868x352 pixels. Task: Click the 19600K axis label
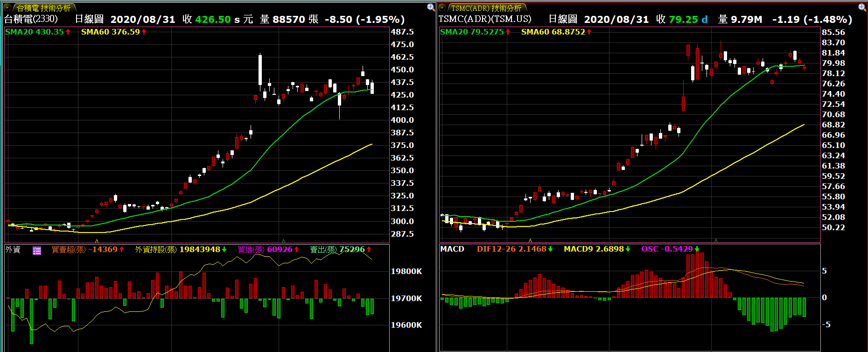pos(406,325)
